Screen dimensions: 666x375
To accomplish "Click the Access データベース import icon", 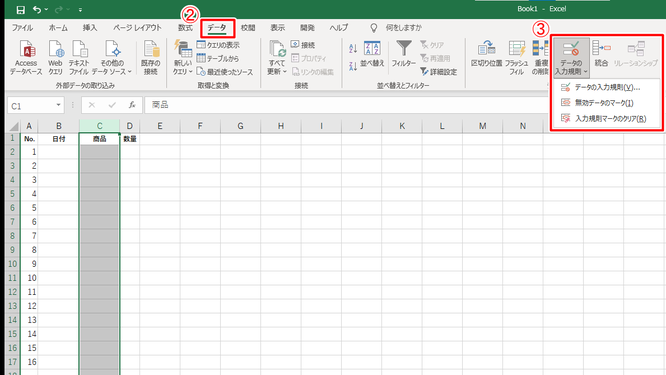I will tap(26, 58).
